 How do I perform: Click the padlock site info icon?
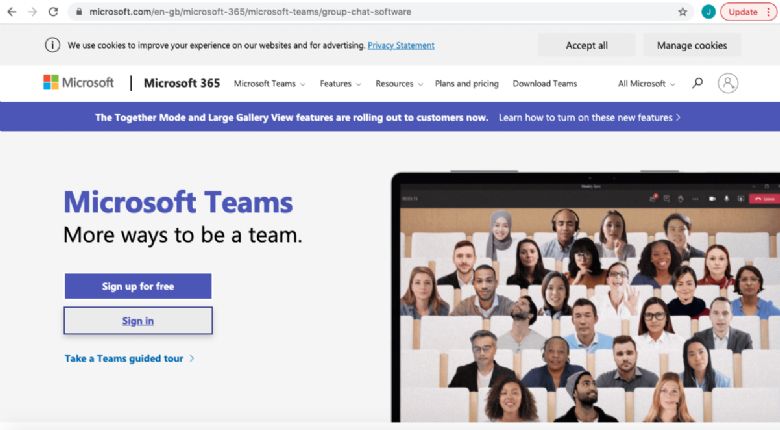79,12
